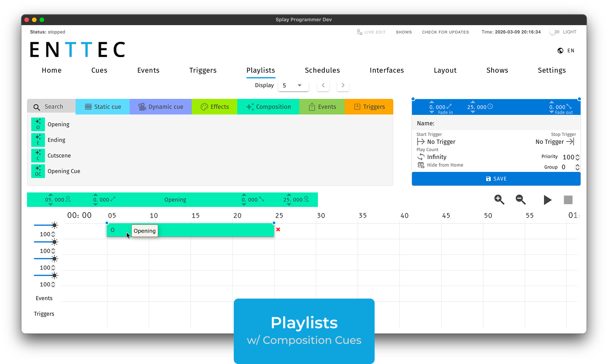Toggle Infinity play count

pyautogui.click(x=421, y=157)
